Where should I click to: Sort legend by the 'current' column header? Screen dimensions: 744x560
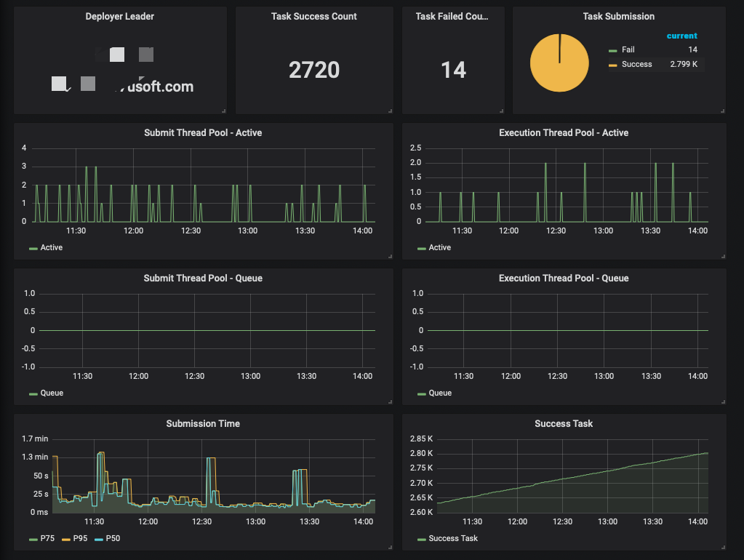pyautogui.click(x=681, y=36)
